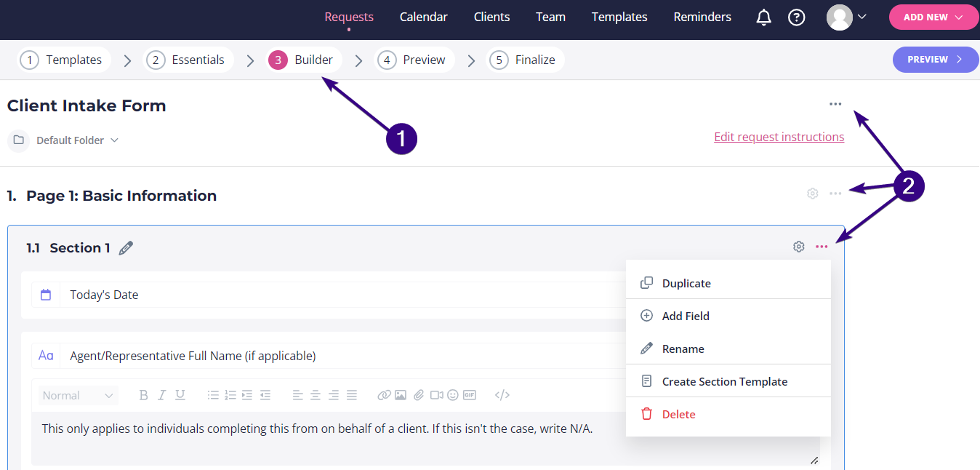Go to step 1 Templates
Viewport: 980px width, 470px height.
point(63,60)
